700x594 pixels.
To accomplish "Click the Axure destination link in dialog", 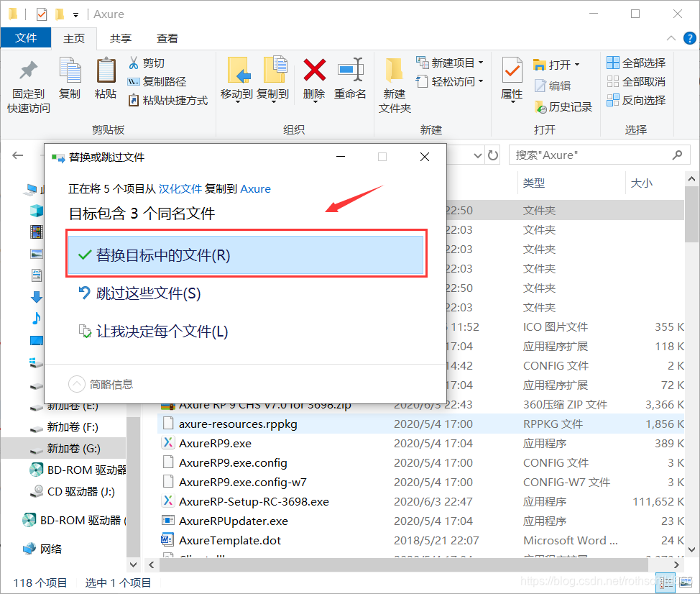I will (x=255, y=188).
